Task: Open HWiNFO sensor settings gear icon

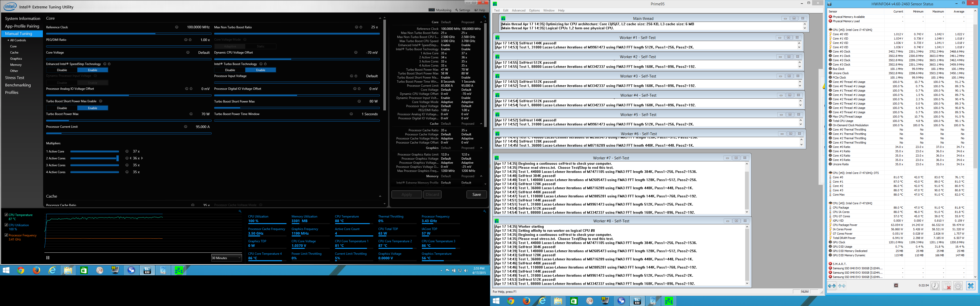Action: pyautogui.click(x=958, y=286)
